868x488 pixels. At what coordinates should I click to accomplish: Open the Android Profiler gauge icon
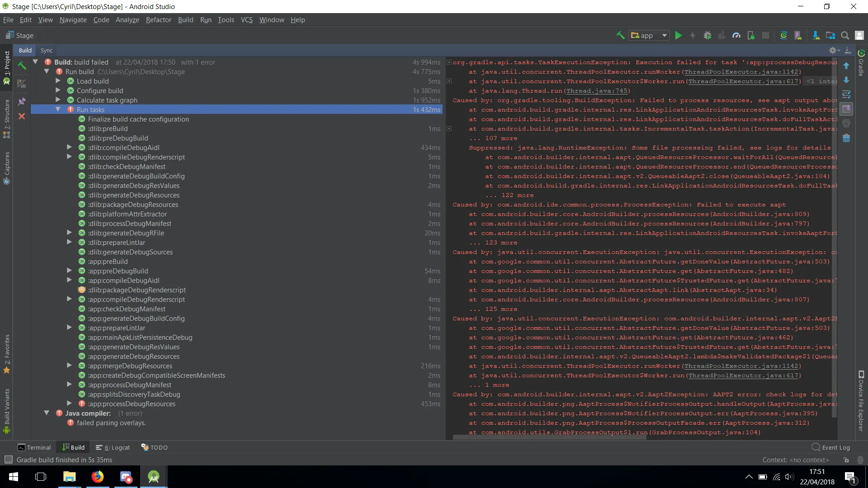click(736, 35)
